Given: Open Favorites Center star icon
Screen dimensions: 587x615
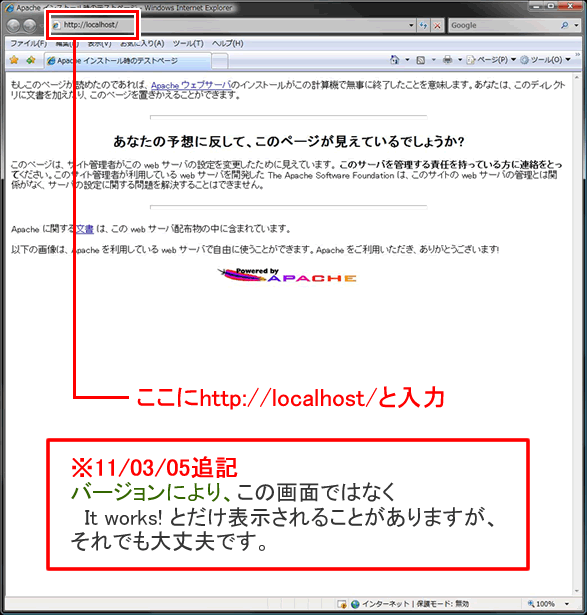Looking at the screenshot, I should pyautogui.click(x=14, y=60).
